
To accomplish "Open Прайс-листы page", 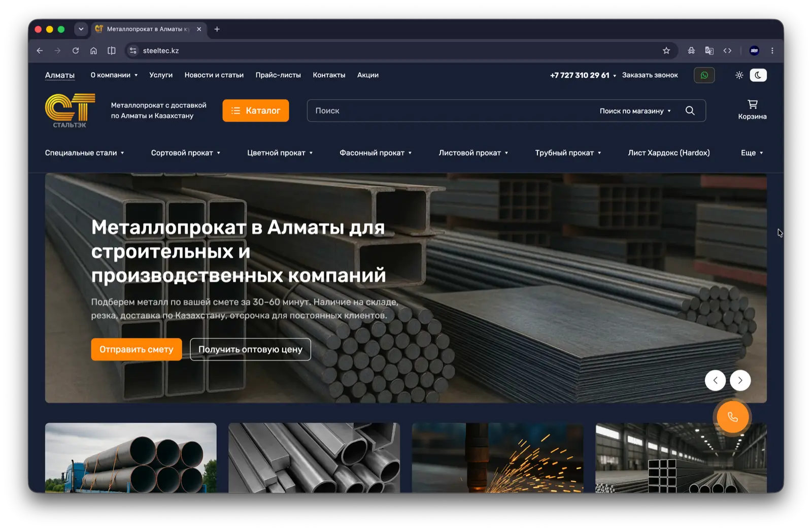I will (278, 75).
